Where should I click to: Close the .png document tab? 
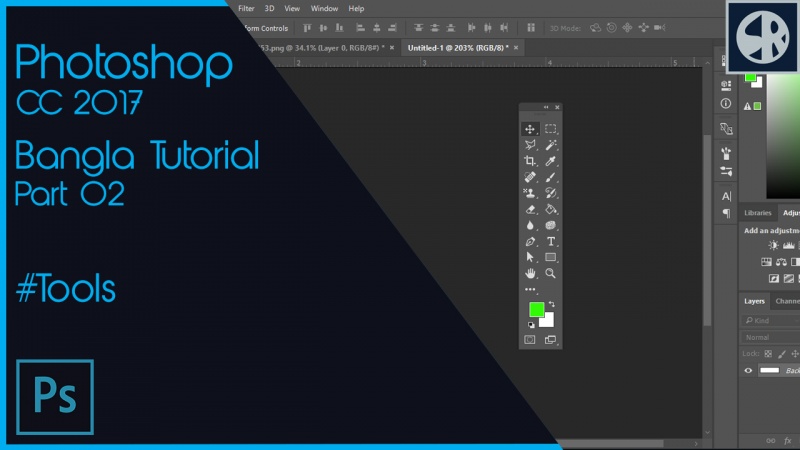pyautogui.click(x=392, y=48)
